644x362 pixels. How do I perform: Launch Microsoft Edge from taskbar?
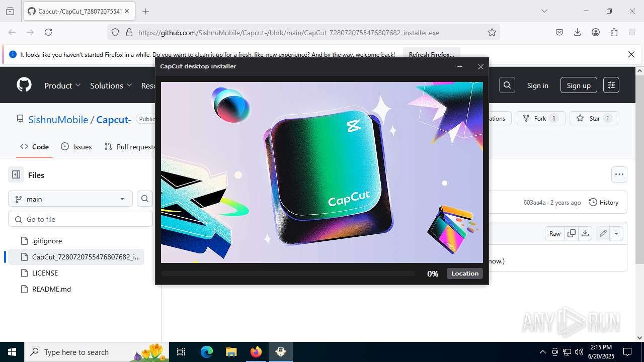click(207, 352)
